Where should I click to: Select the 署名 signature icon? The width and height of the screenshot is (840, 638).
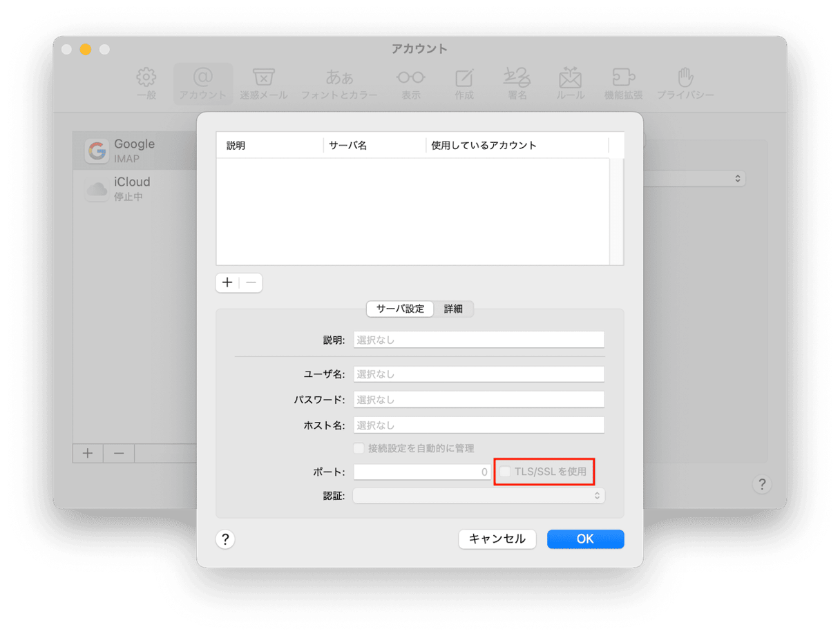pos(517,77)
